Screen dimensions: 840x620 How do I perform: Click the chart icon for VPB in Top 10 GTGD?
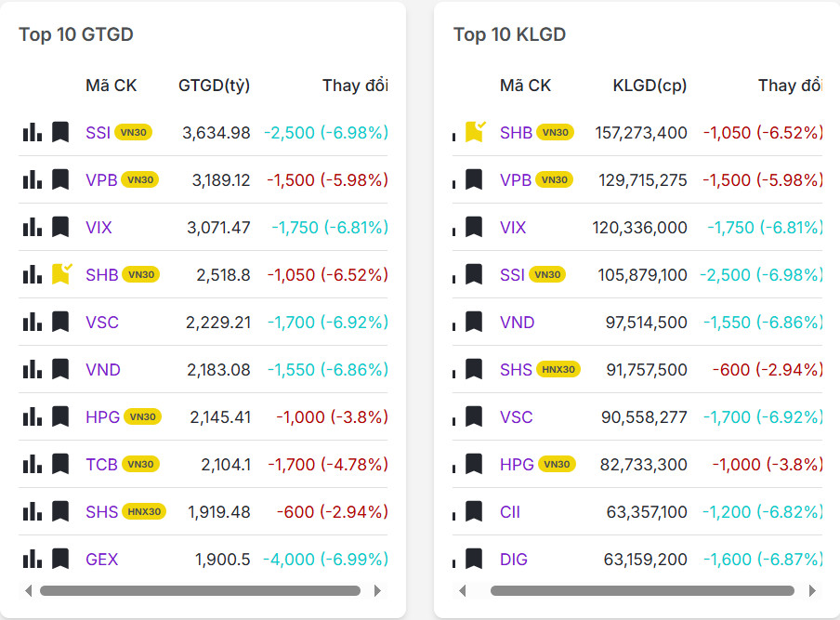[33, 179]
